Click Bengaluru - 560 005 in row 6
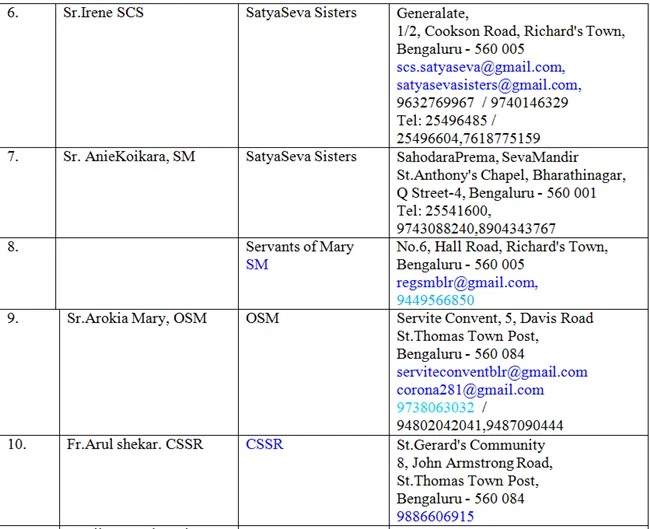This screenshot has width=650, height=529. coord(461,49)
